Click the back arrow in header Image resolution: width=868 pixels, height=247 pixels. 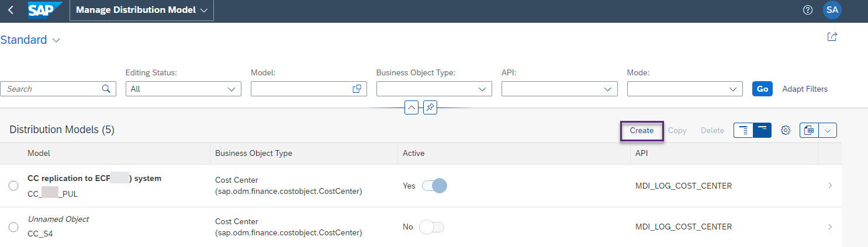[11, 11]
